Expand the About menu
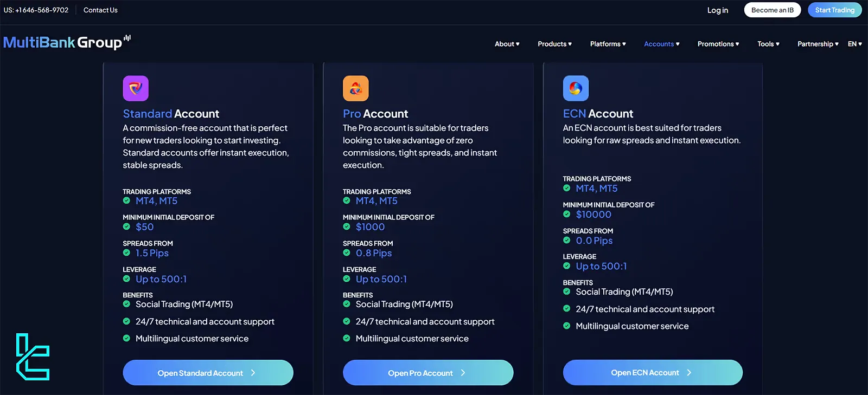Screen dimensions: 868x395 click(x=507, y=44)
